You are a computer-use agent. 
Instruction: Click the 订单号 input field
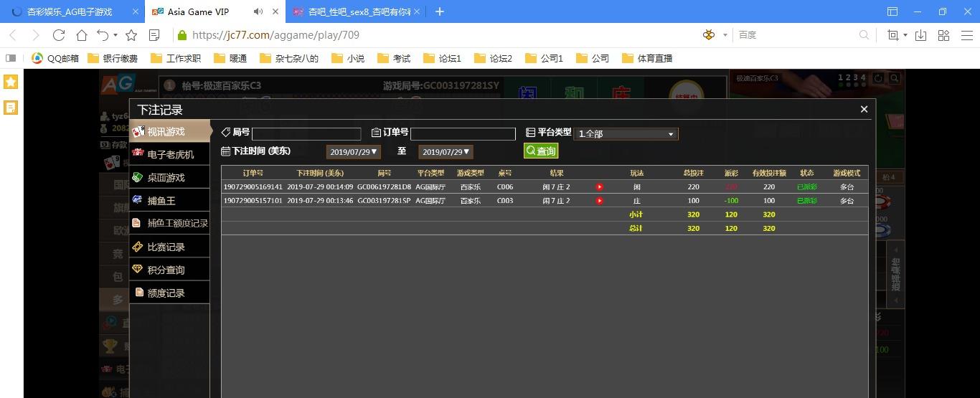pyautogui.click(x=463, y=134)
